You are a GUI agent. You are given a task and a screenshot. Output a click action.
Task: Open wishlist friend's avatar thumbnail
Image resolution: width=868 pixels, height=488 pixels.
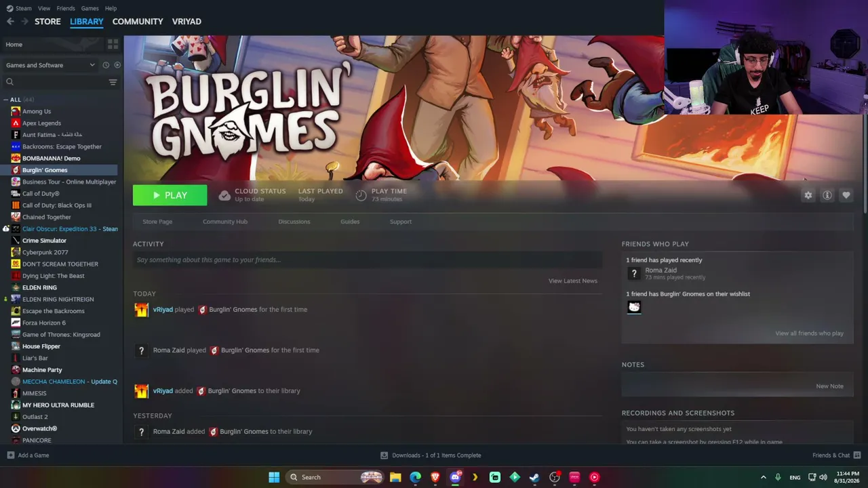click(634, 307)
